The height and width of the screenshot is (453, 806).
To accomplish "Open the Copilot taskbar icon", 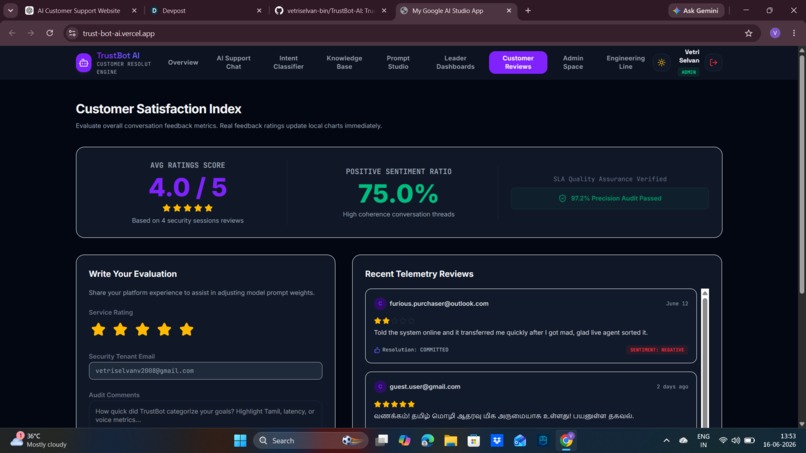I will pyautogui.click(x=405, y=441).
